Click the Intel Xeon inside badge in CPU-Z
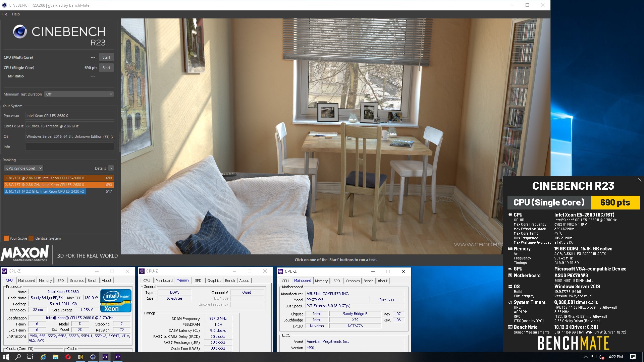Screen dimensions: 644x362 tap(115, 300)
